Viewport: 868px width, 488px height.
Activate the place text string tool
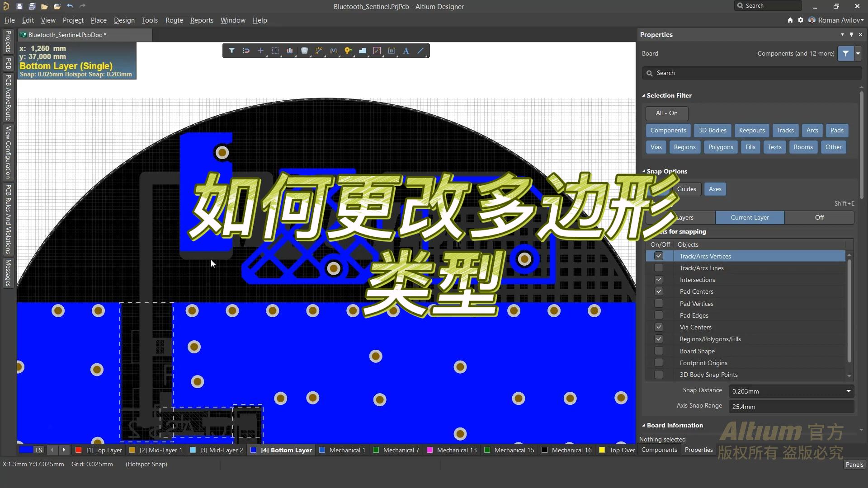tap(406, 51)
